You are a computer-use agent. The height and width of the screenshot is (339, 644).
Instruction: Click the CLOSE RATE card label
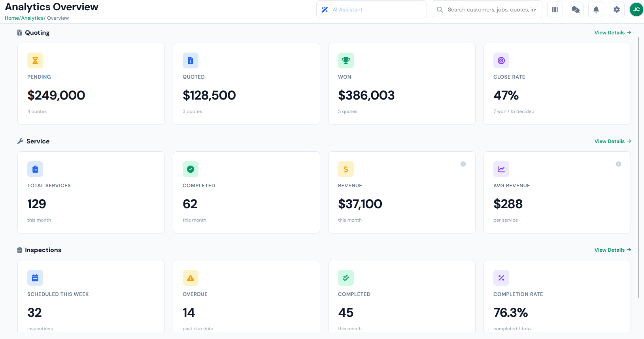(509, 77)
